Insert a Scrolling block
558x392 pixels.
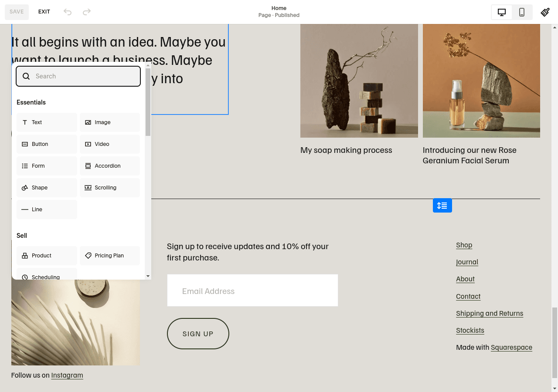(109, 188)
